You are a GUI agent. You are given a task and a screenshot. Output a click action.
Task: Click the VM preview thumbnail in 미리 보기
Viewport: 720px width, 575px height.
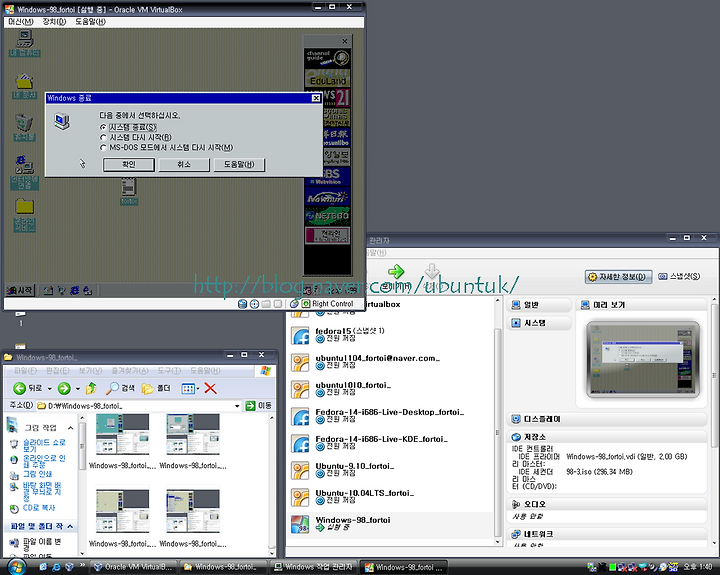click(643, 360)
